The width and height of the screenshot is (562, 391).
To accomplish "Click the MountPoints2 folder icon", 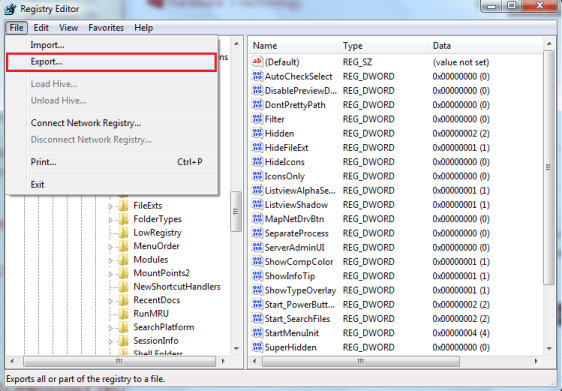I will click(x=123, y=273).
